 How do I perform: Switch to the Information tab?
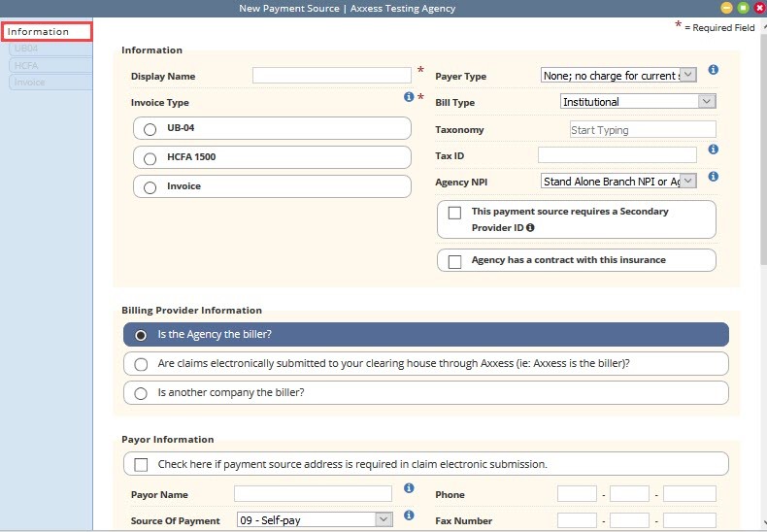pyautogui.click(x=47, y=31)
